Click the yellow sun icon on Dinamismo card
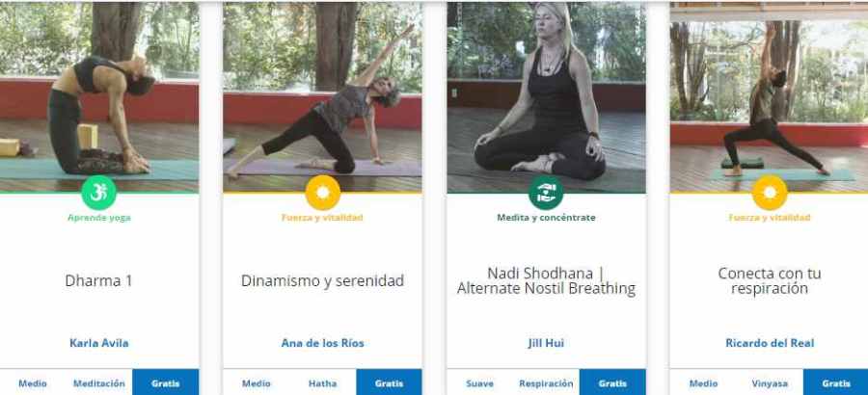This screenshot has width=868, height=395. point(323,193)
